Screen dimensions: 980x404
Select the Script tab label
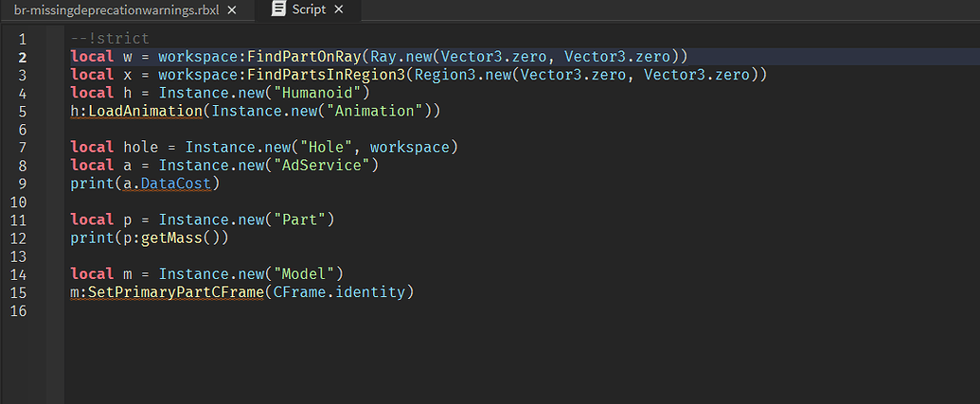coord(309,9)
